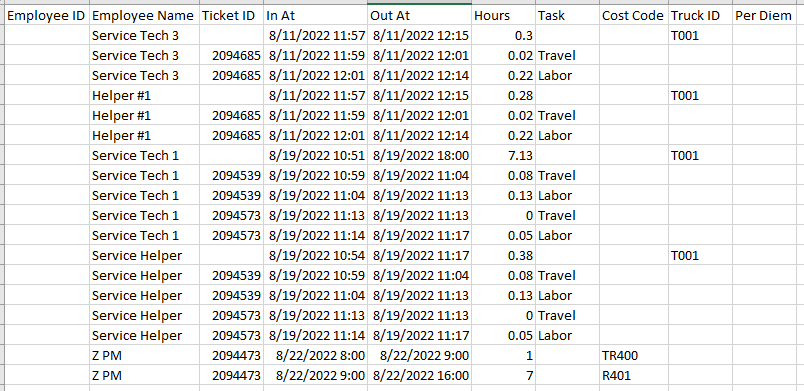Select In At cell 8/22/2022 8:00
This screenshot has width=804, height=391.
click(315, 356)
